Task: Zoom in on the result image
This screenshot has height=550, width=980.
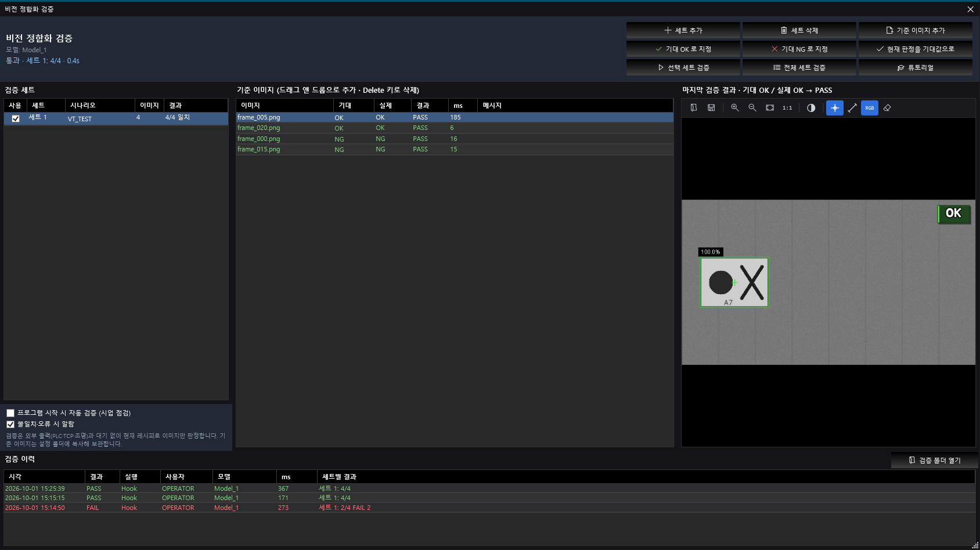Action: pyautogui.click(x=735, y=108)
